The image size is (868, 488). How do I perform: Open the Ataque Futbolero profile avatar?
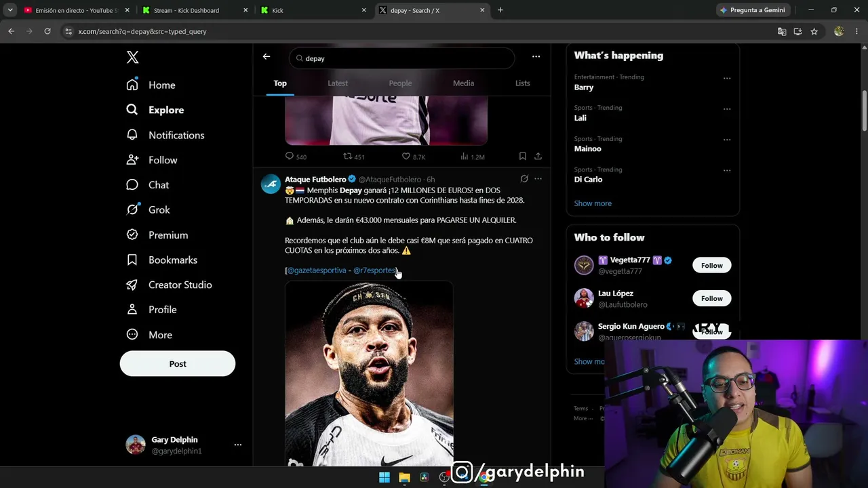click(x=271, y=184)
